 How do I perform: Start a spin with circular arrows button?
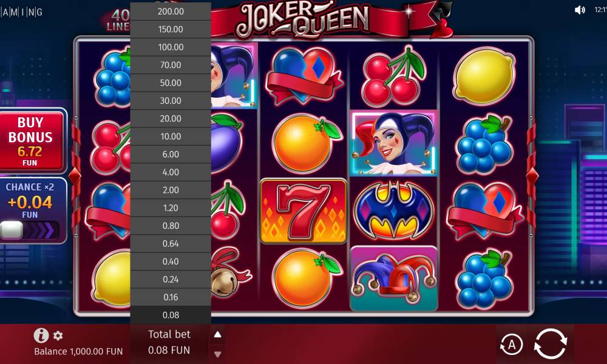(x=550, y=343)
